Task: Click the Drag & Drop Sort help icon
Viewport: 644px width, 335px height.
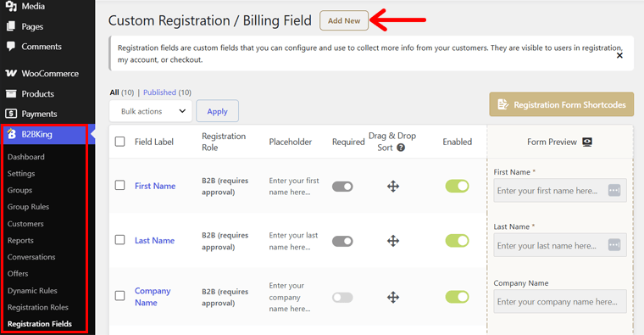Action: point(401,148)
